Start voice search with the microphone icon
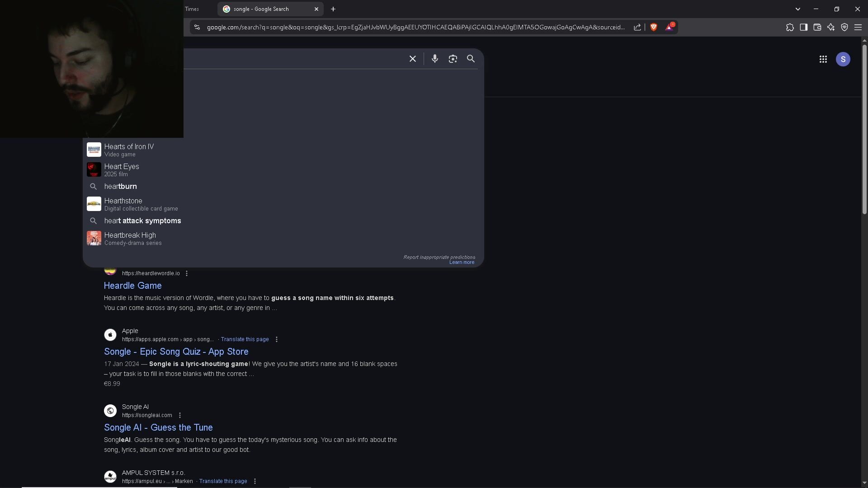The image size is (868, 488). [x=434, y=59]
